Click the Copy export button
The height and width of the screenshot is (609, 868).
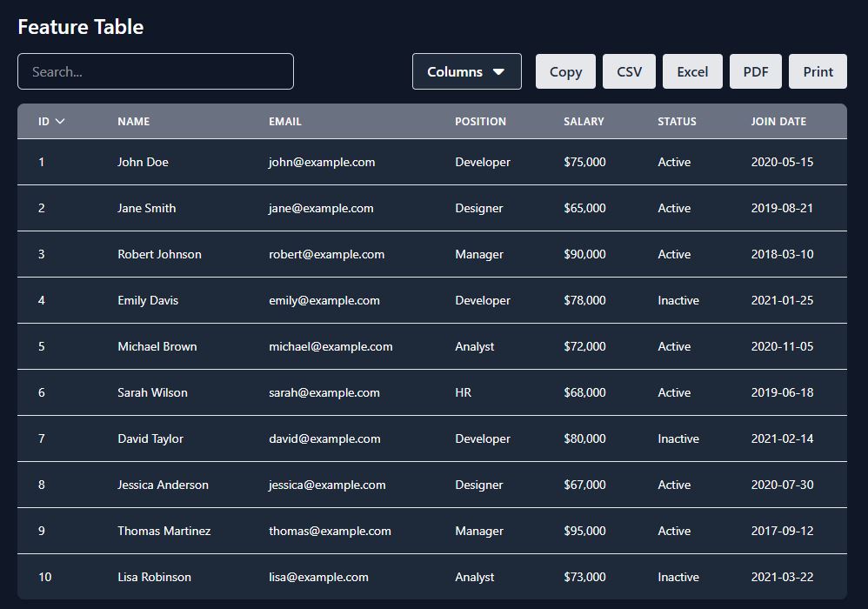pos(565,71)
